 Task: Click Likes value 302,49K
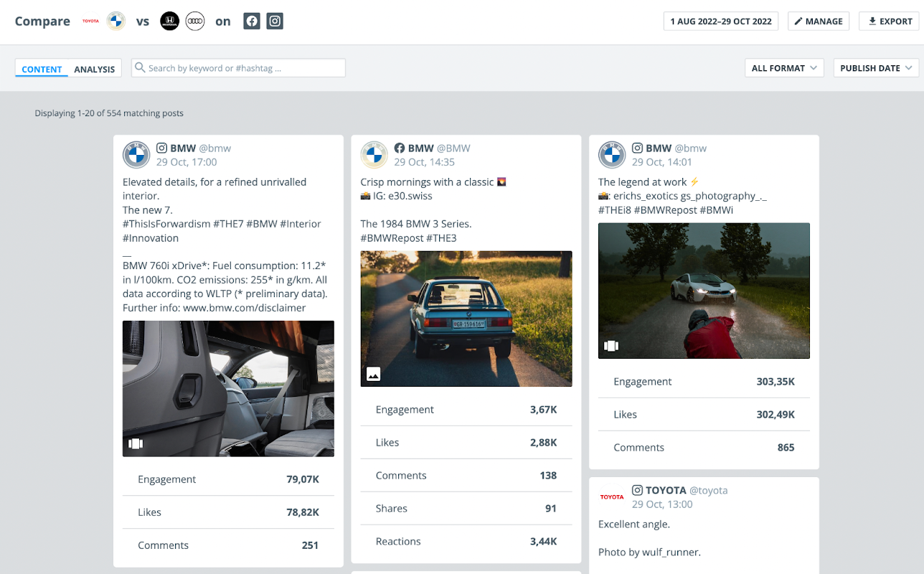click(x=775, y=415)
